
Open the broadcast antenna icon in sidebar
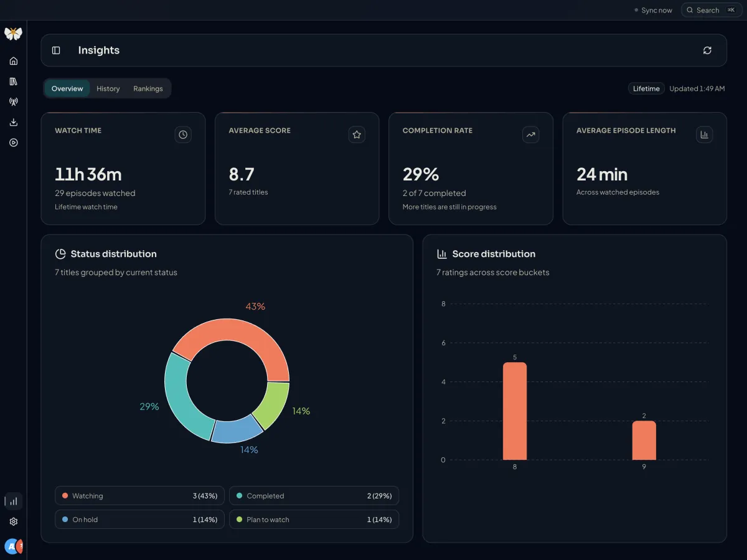[x=14, y=102]
